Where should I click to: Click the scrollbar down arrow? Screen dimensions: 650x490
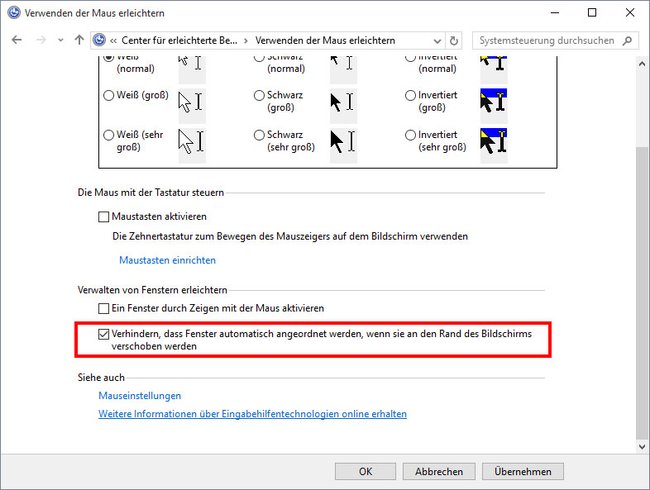[642, 447]
